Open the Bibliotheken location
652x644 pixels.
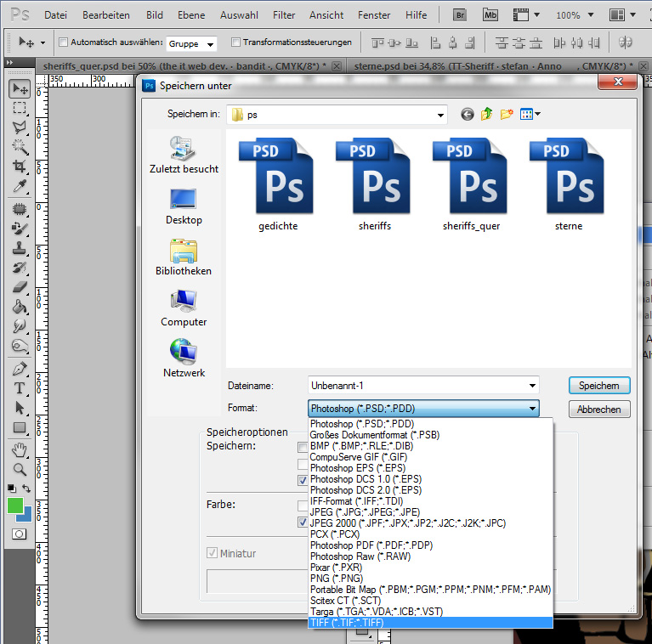click(184, 257)
